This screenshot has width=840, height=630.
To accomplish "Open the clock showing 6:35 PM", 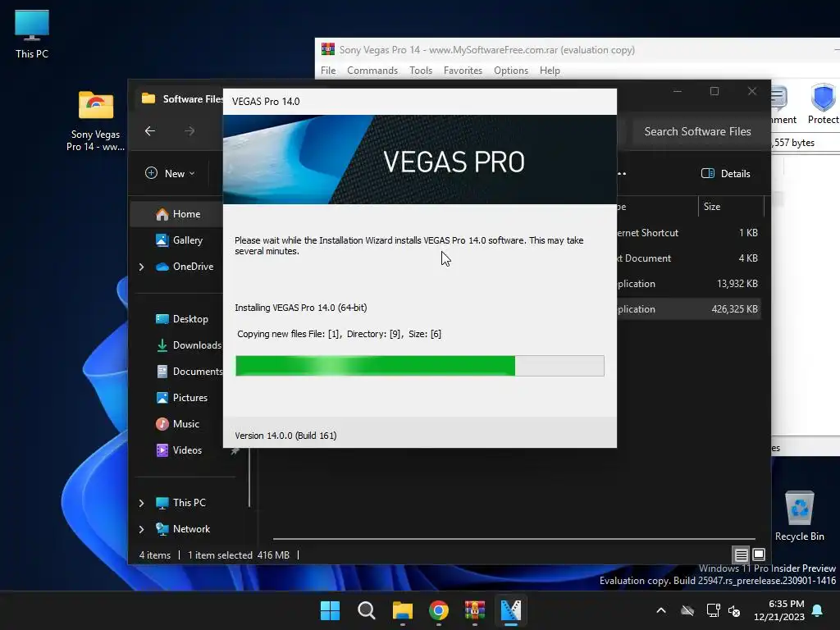I will [x=779, y=610].
